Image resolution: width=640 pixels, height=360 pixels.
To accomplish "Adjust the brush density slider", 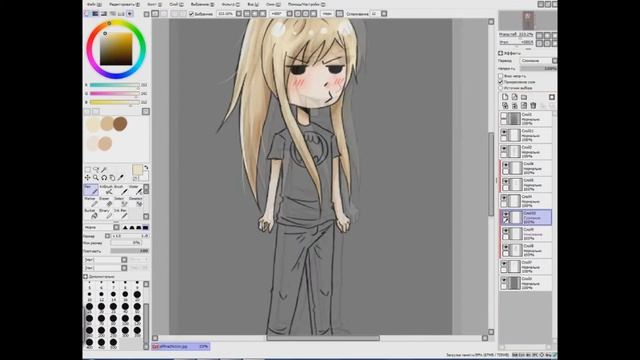I will pos(129,251).
